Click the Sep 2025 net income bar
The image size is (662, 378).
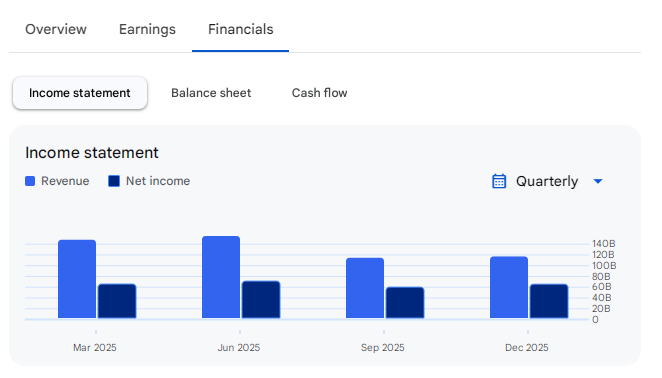405,303
